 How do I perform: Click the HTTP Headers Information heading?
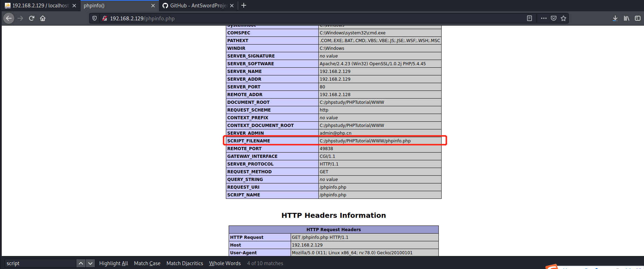pyautogui.click(x=333, y=215)
